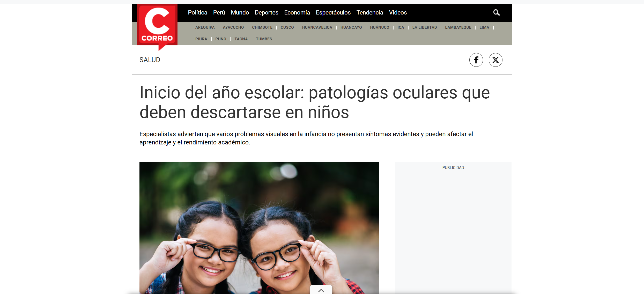Select the Economía menu item
The image size is (644, 294).
pos(297,12)
